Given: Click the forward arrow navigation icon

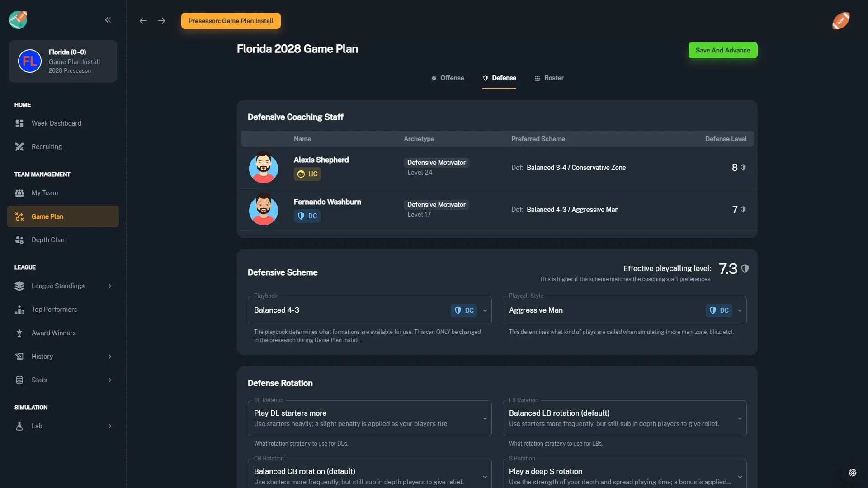Looking at the screenshot, I should (x=161, y=21).
